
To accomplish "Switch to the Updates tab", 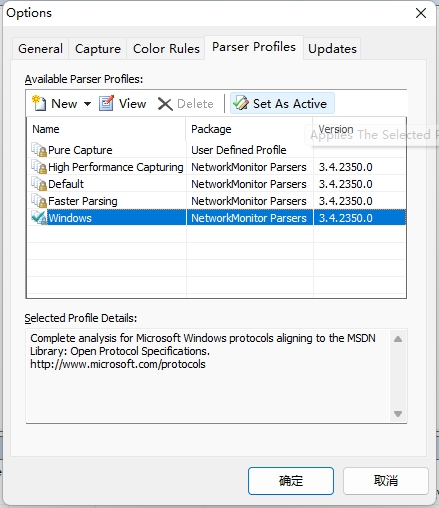I will (x=332, y=49).
